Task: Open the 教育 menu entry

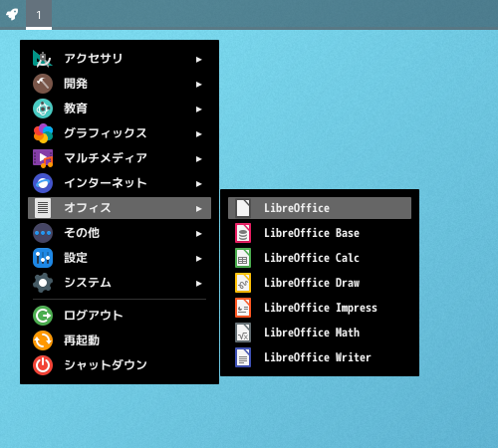Action: (x=120, y=109)
